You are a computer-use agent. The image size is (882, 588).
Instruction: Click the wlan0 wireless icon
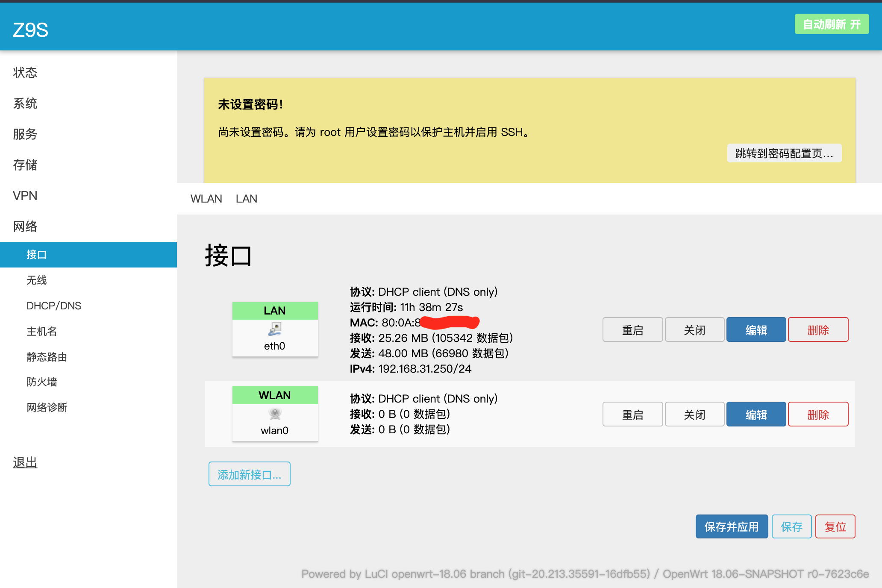click(275, 414)
